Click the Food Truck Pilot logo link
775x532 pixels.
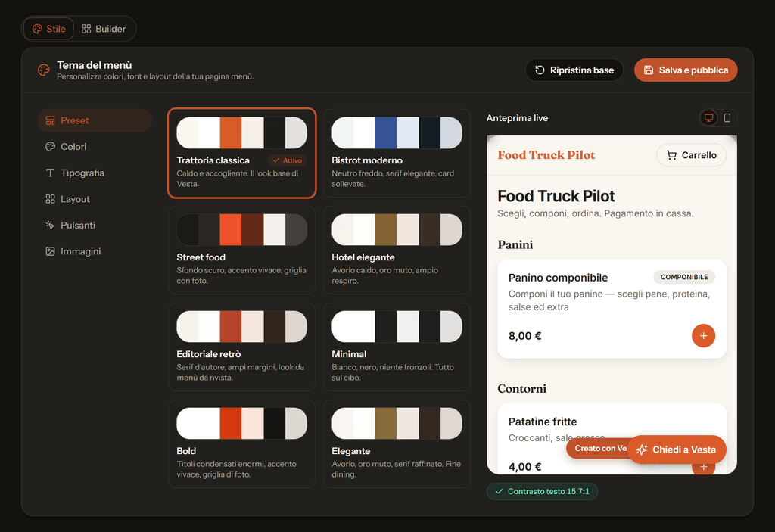(546, 155)
